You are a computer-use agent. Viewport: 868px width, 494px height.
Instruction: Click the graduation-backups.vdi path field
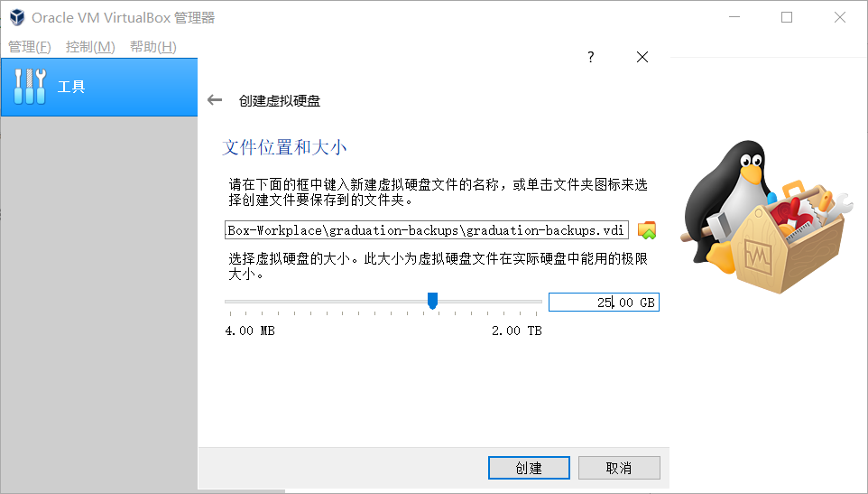426,229
